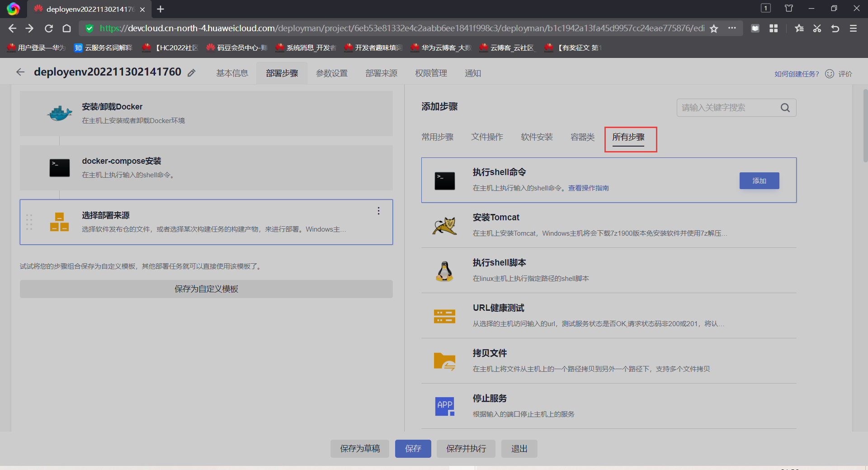
Task: Open the 基本信息 tab
Action: click(x=232, y=73)
